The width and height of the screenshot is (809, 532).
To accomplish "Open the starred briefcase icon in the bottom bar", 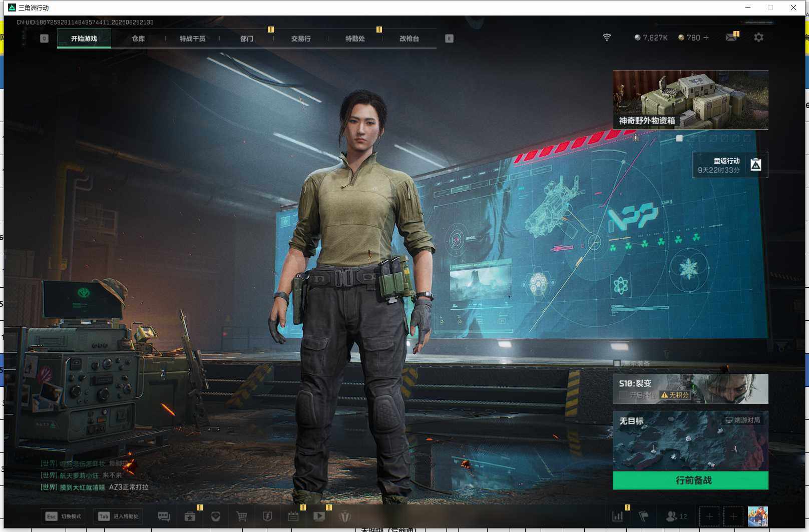I will (190, 516).
